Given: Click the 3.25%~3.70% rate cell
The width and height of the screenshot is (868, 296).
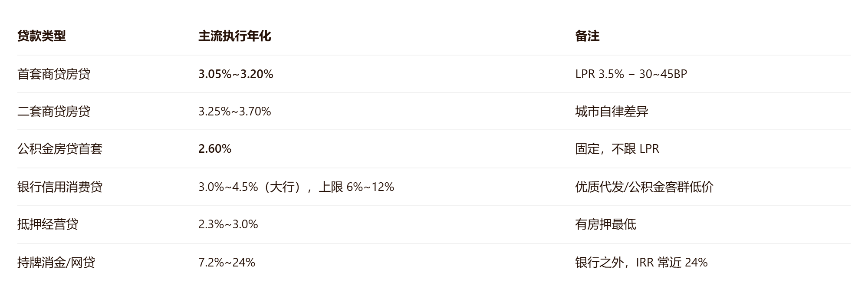Looking at the screenshot, I should click(235, 112).
